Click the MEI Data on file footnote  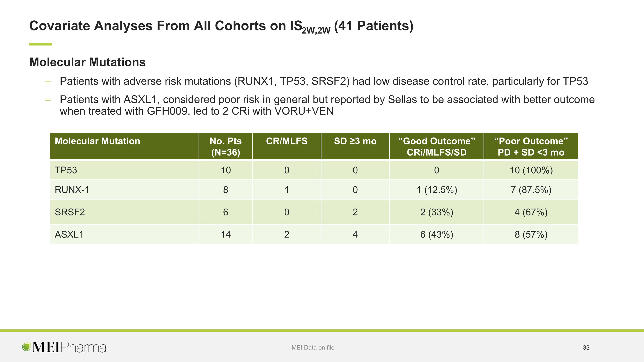click(x=313, y=347)
